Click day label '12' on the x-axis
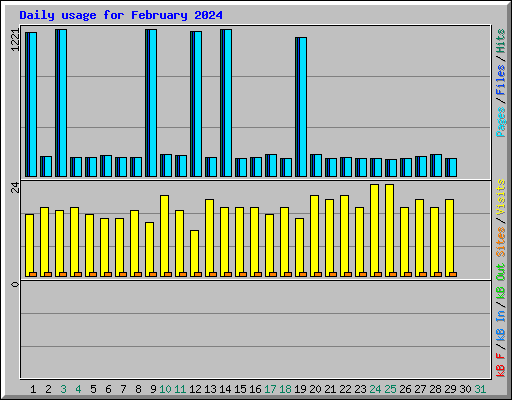 [x=195, y=389]
